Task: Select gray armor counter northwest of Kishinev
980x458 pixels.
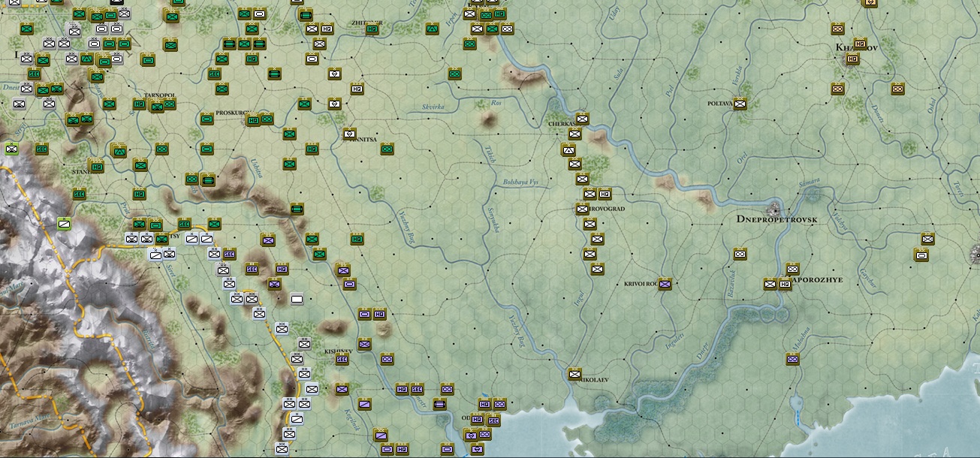Action: click(x=297, y=300)
